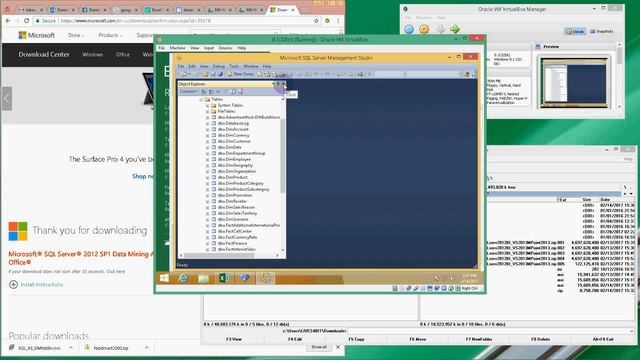Expand the dbo.DimCurrency table node
640x360 pixels.
207,135
